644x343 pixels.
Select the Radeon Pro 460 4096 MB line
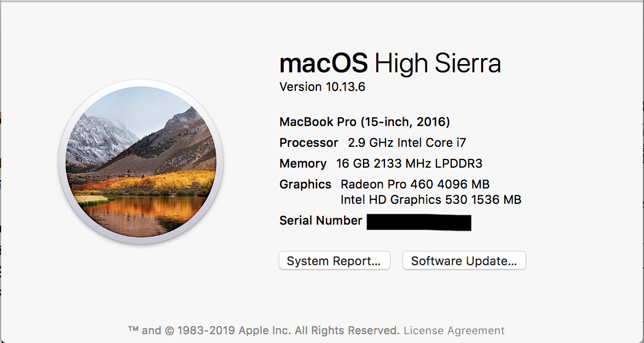pyautogui.click(x=415, y=184)
